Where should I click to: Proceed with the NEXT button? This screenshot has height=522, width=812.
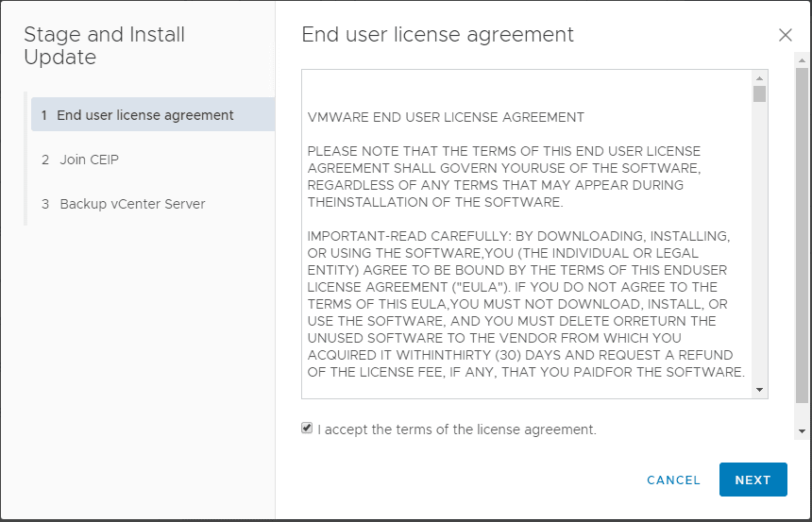pos(753,480)
